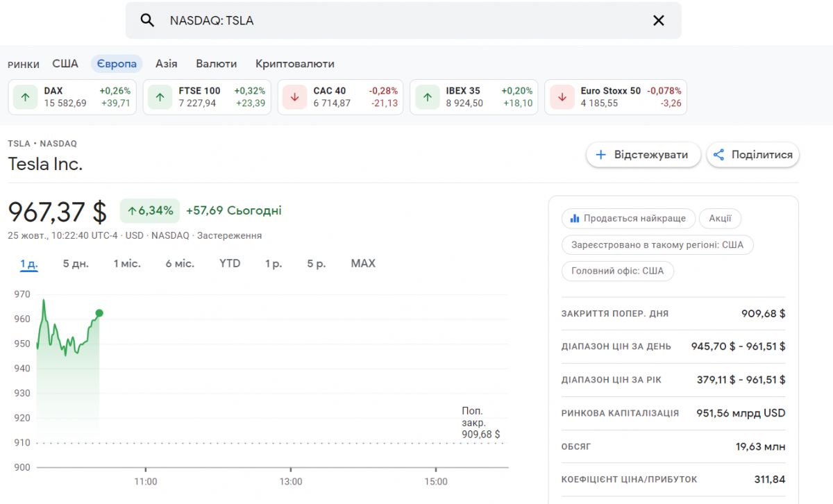The width and height of the screenshot is (833, 504).
Task: Click the Головний офіс: США chip
Action: pos(618,271)
